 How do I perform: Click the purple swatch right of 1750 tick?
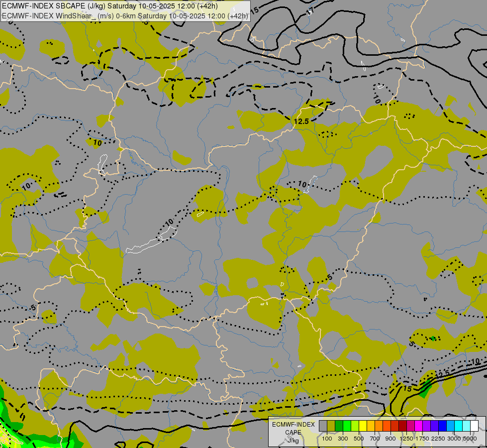click(427, 426)
